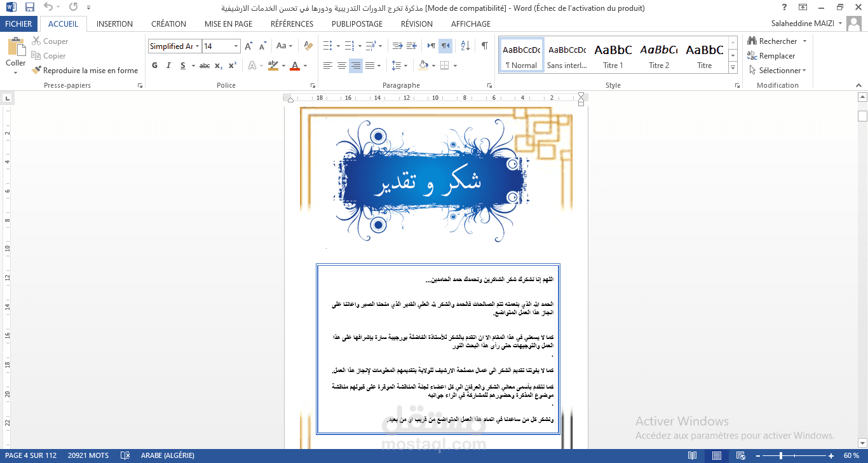The height and width of the screenshot is (463, 868).
Task: Click the multilevel list icon
Action: point(370,46)
